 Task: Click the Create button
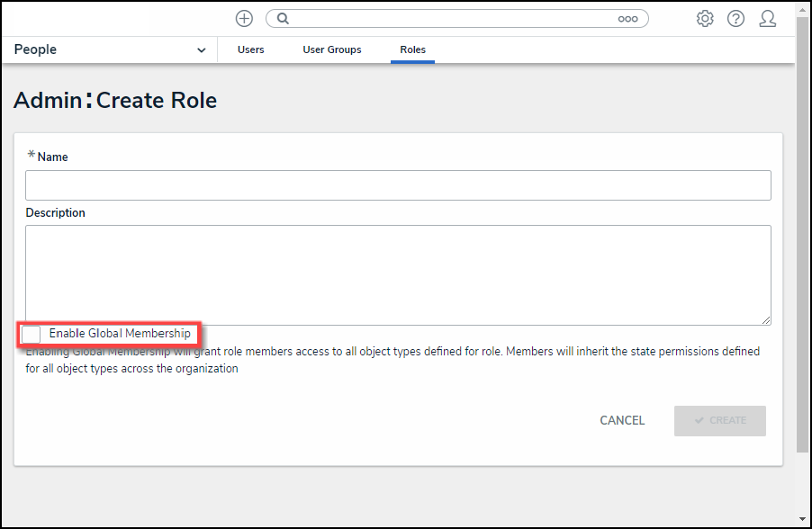point(719,421)
